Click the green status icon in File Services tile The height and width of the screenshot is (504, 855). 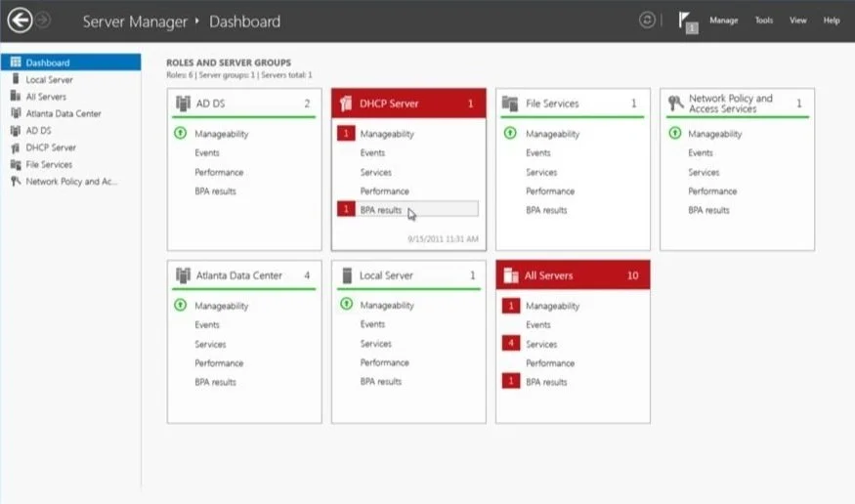point(510,133)
